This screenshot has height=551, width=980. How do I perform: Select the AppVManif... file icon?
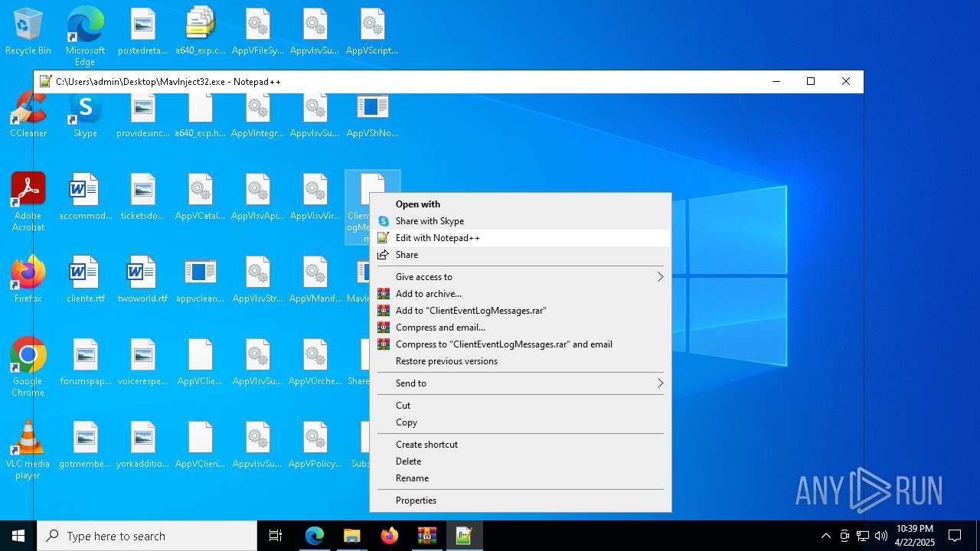tap(315, 280)
